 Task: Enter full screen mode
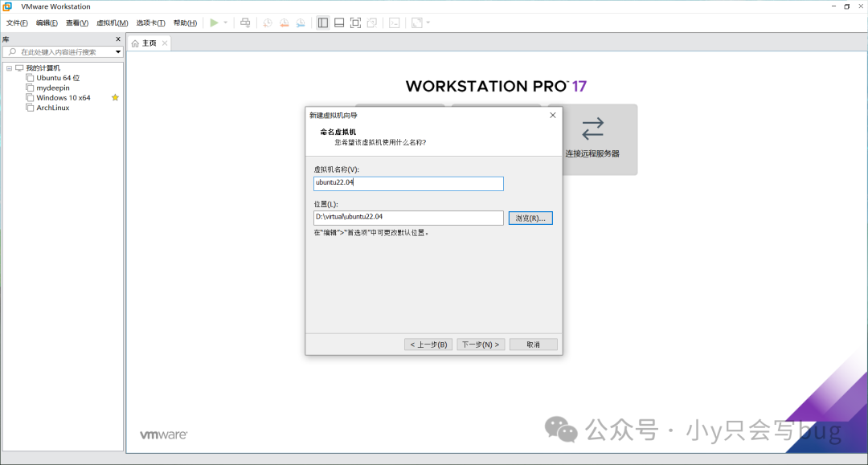point(356,22)
